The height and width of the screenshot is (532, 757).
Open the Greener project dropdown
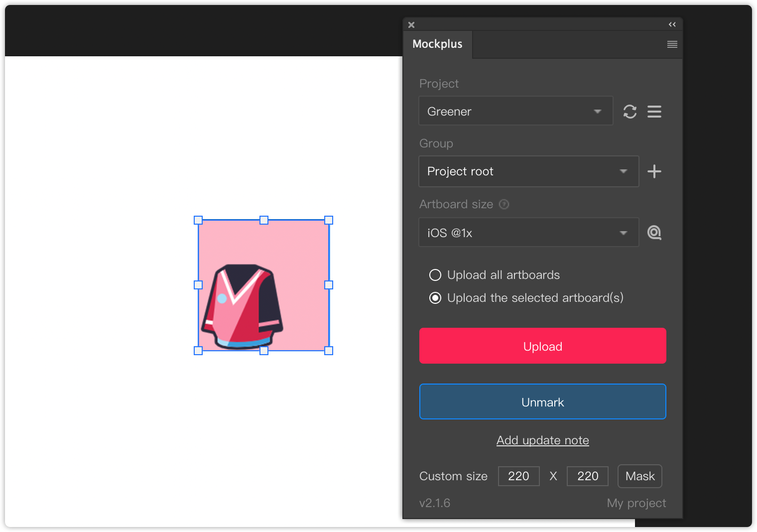516,111
